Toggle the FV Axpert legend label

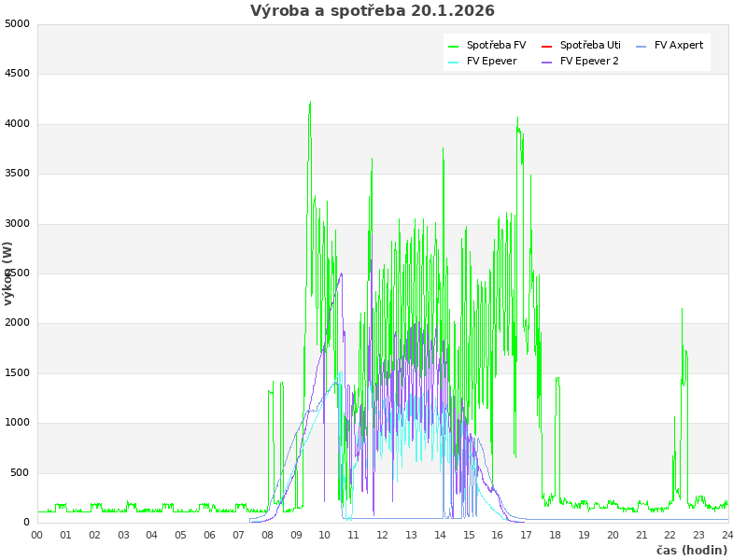tap(679, 46)
